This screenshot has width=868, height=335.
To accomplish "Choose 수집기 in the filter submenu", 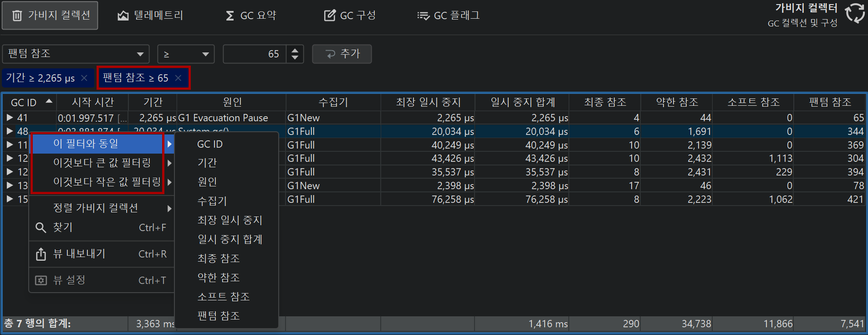I will [212, 201].
